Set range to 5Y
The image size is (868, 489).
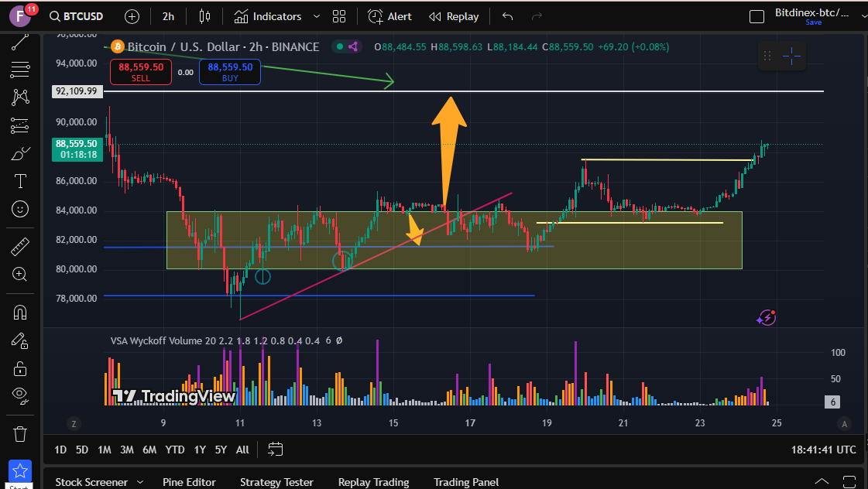[x=221, y=450]
